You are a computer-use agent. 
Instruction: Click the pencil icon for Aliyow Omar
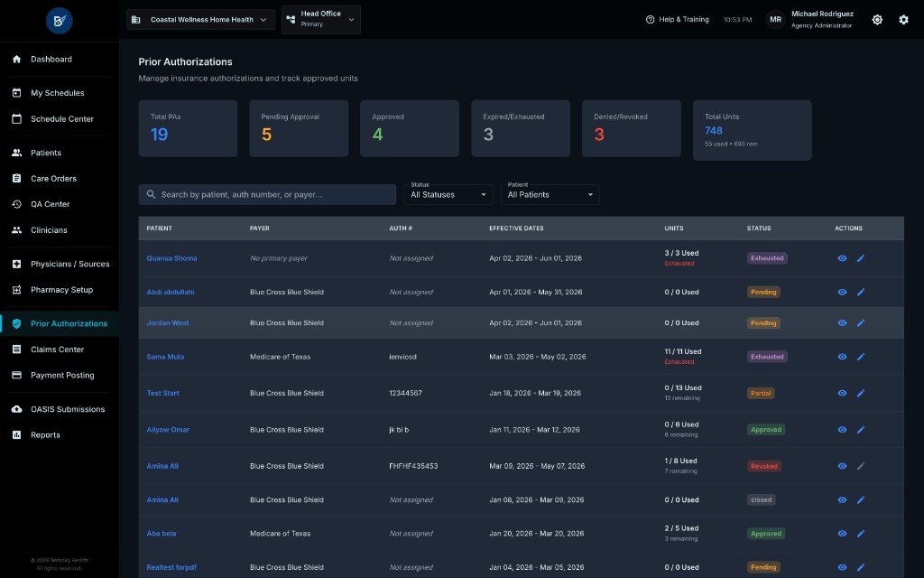click(860, 429)
